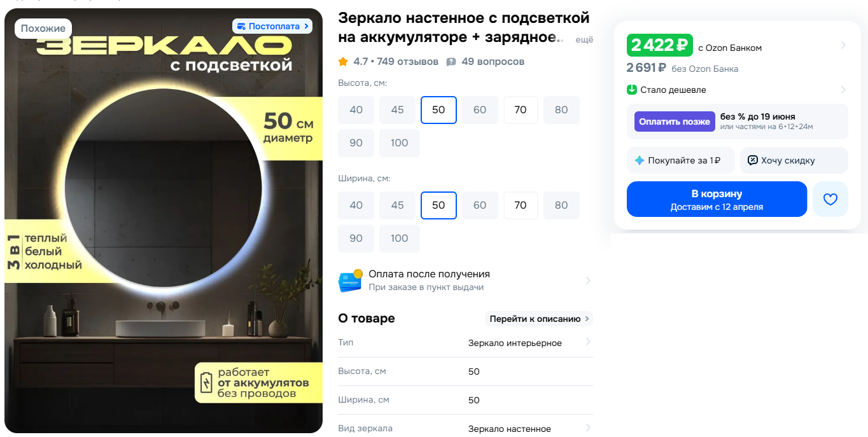
Task: Click the Постоплата badge on product image
Action: 272,26
